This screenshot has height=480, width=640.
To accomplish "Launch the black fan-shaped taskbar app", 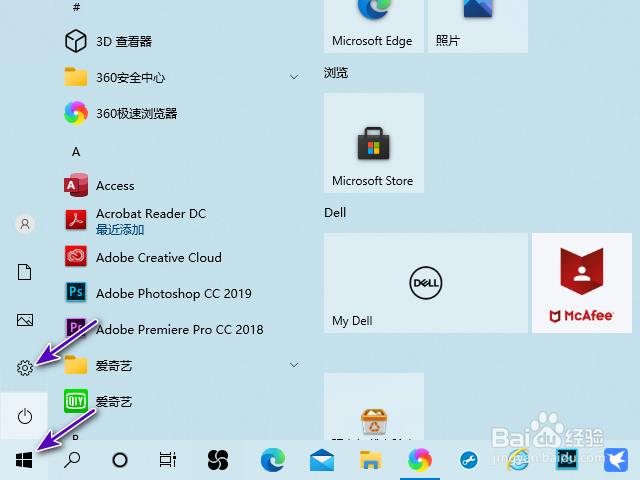I will click(218, 460).
